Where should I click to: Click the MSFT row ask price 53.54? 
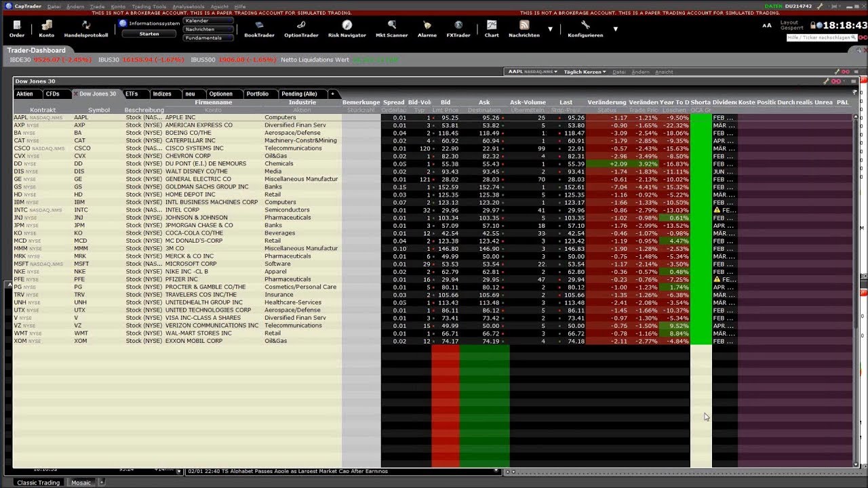tap(490, 264)
